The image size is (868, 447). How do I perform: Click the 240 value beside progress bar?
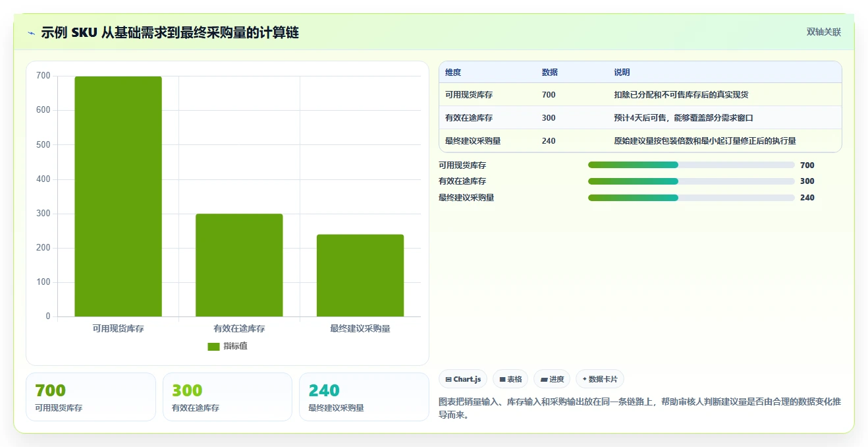807,198
